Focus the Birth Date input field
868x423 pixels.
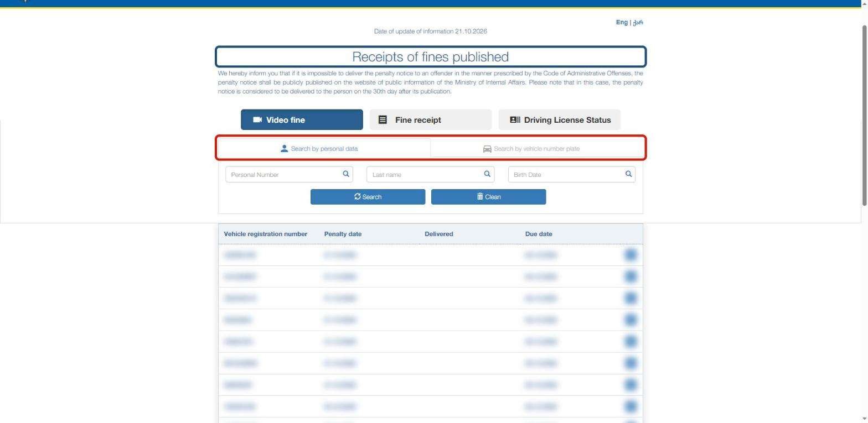point(571,174)
